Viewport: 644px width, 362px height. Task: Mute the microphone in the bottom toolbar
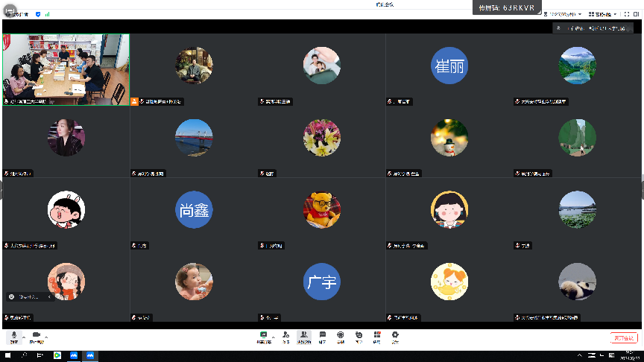point(13,336)
